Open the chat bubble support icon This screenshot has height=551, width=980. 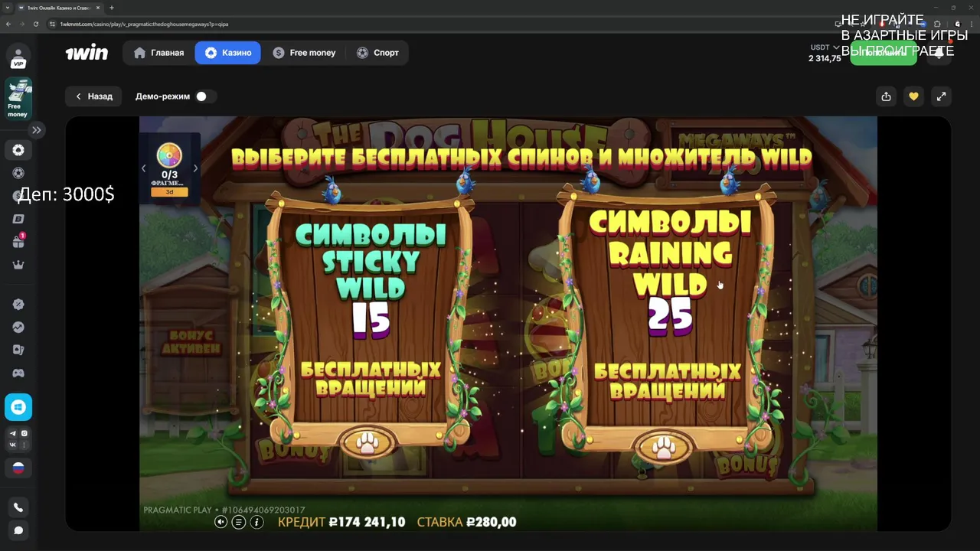18,530
